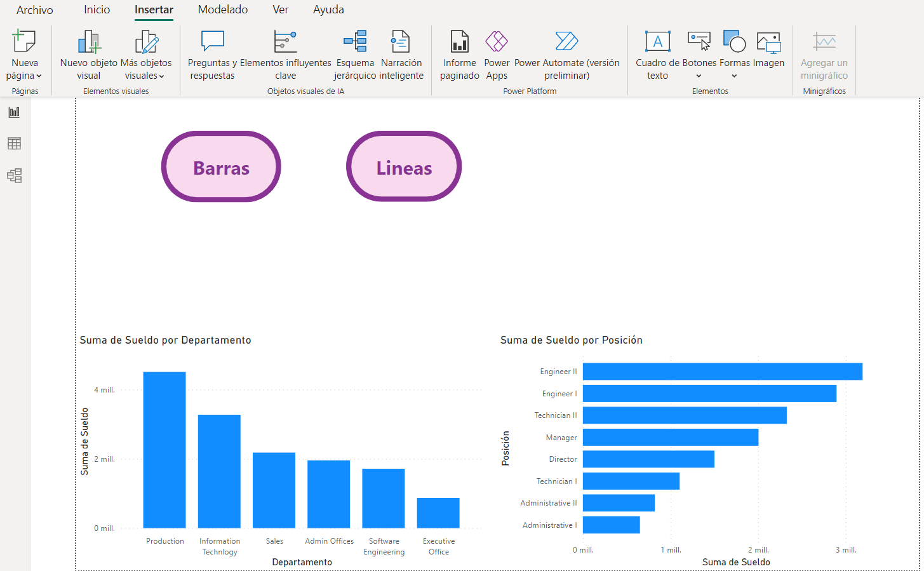924x571 pixels.
Task: Click title 'Suma de Sueldo por Departamento'
Action: tap(165, 340)
